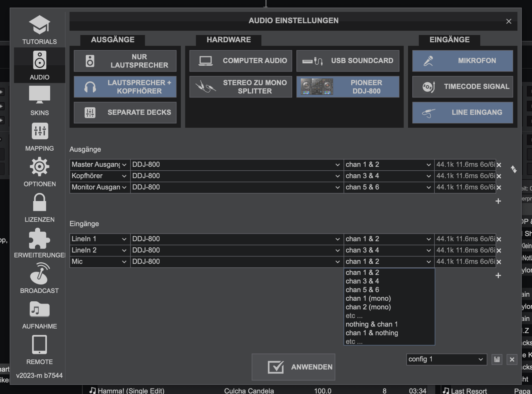This screenshot has height=394, width=532.
Task: Open the Mapping settings page
Action: coord(39,136)
